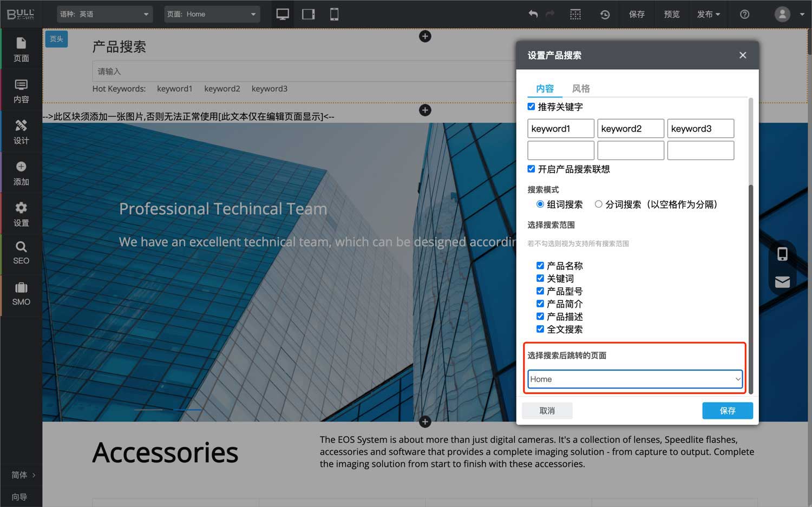
Task: Click the help question mark icon
Action: pyautogui.click(x=745, y=15)
